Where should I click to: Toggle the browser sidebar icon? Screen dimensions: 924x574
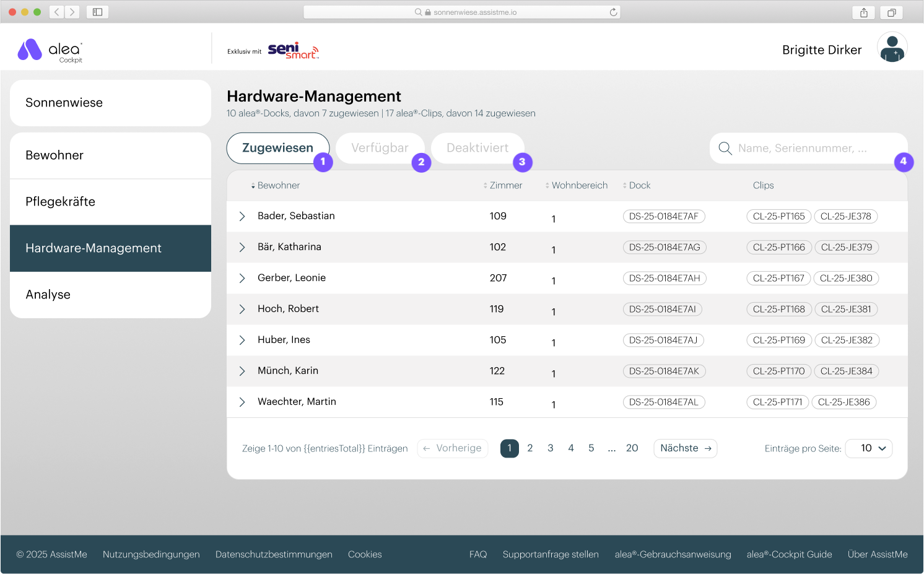[x=97, y=12]
